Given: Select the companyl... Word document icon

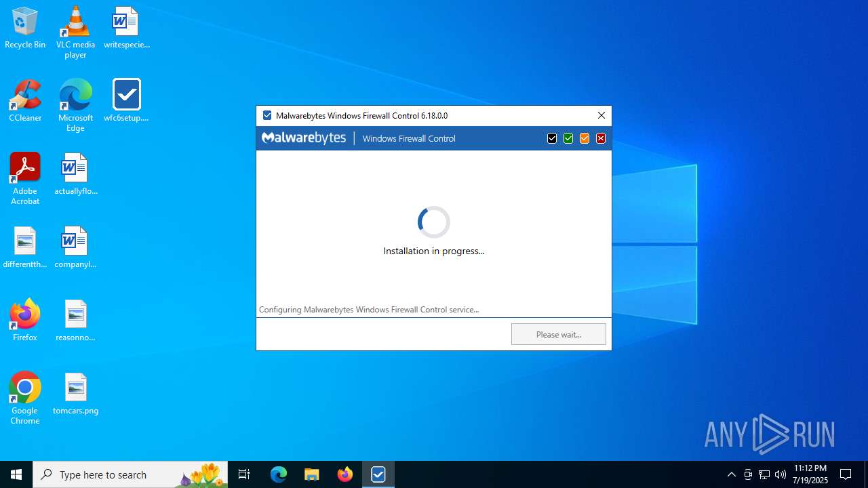Looking at the screenshot, I should tap(75, 247).
